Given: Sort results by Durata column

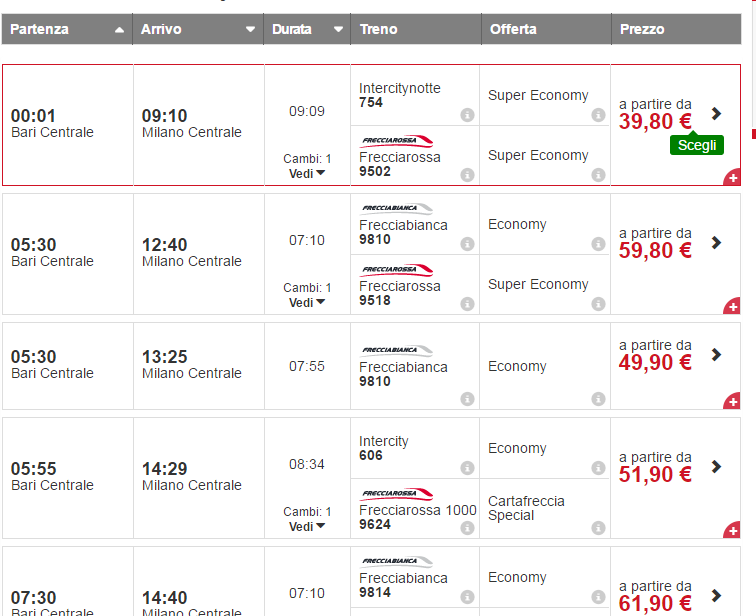Looking at the screenshot, I should pyautogui.click(x=307, y=29).
